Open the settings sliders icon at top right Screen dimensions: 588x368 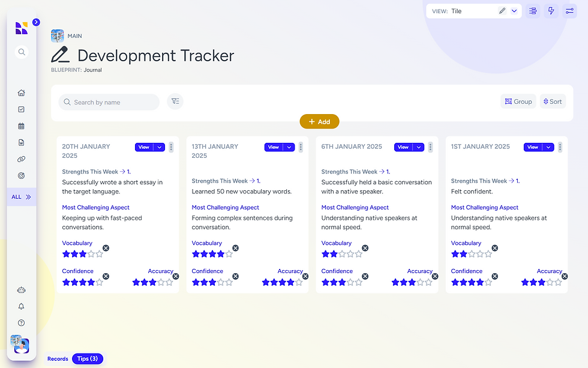pos(569,11)
